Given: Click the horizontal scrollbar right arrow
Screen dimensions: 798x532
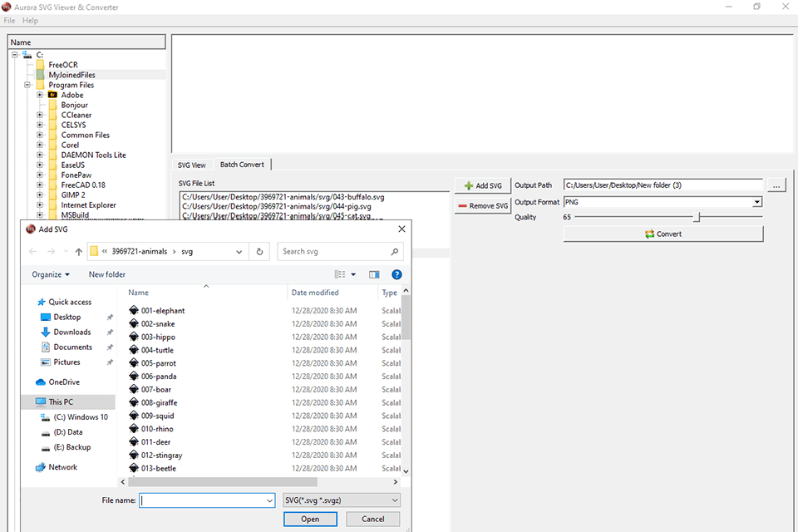Looking at the screenshot, I should (x=396, y=481).
